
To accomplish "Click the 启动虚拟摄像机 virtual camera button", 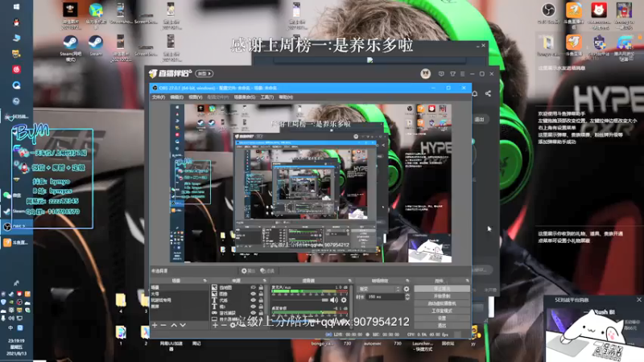I will point(441,303).
